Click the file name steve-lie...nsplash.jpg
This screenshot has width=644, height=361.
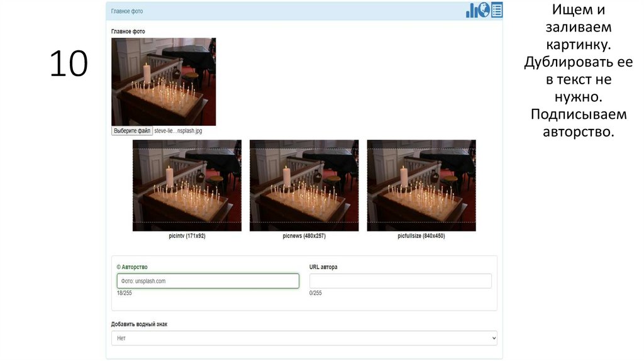[x=178, y=131]
